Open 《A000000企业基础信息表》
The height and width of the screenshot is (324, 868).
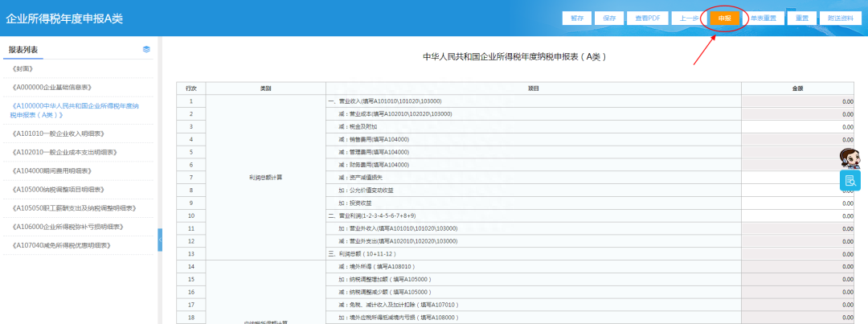51,87
